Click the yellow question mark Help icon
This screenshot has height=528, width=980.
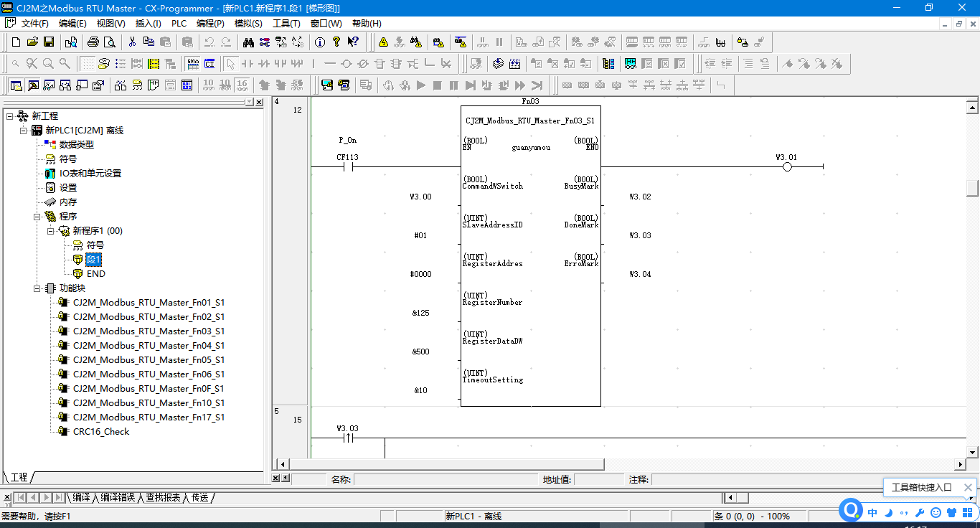pyautogui.click(x=336, y=42)
